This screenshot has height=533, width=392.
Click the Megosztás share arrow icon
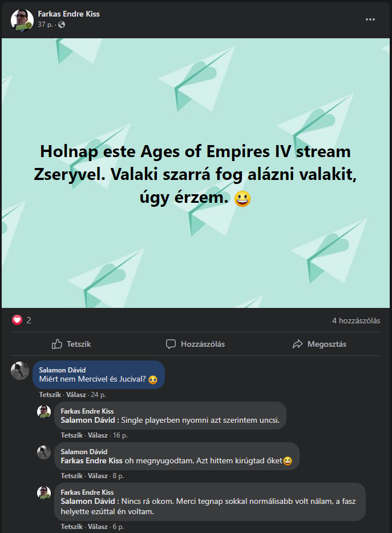pos(297,344)
